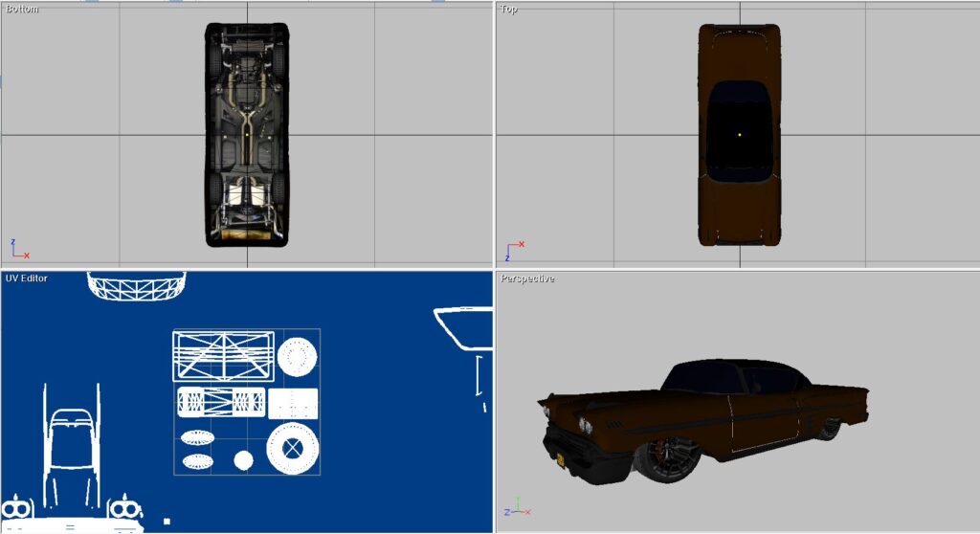Image resolution: width=980 pixels, height=534 pixels.
Task: Select the large rectangular frame UV island
Action: [223, 356]
